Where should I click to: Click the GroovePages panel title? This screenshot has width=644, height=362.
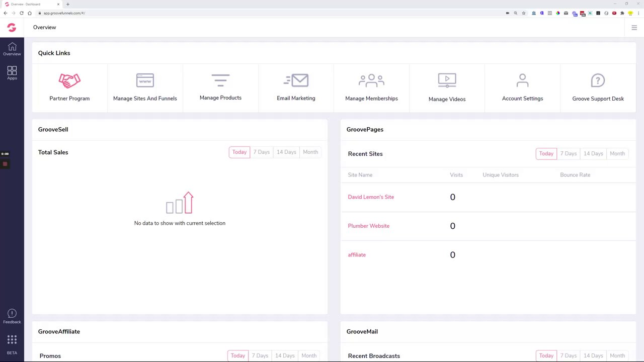coord(365,129)
